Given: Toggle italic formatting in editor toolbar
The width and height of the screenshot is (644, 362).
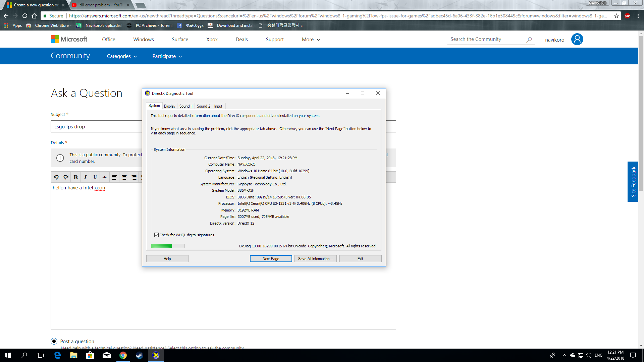Looking at the screenshot, I should point(85,177).
